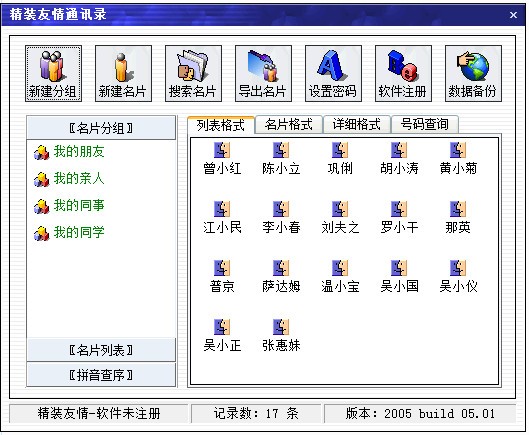Close the 精装友情通讯录 window

click(513, 15)
